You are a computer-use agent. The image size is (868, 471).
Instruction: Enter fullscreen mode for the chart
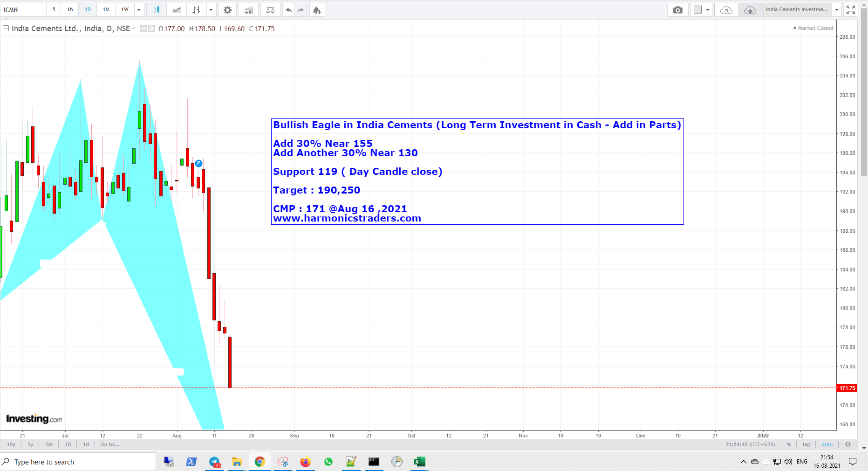(851, 10)
